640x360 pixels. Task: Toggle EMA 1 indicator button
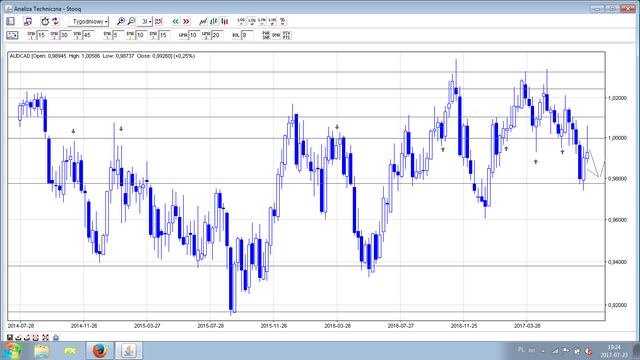coord(107,36)
